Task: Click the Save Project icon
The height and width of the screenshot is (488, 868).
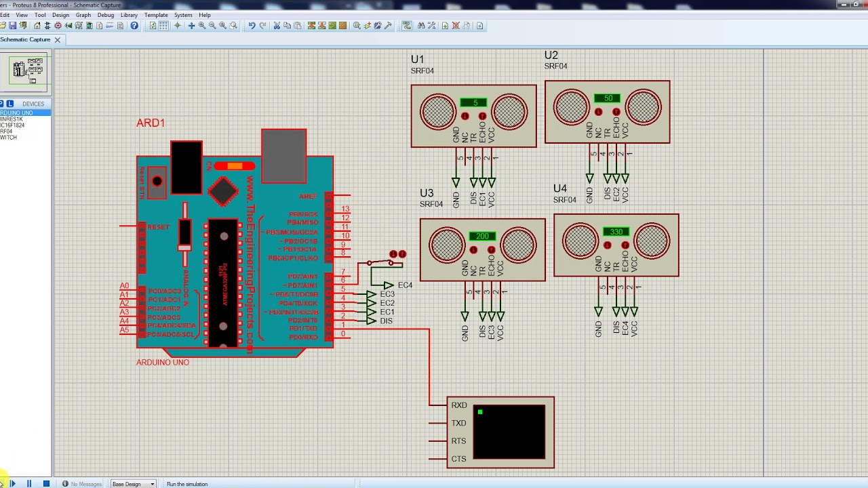Action: [12, 26]
